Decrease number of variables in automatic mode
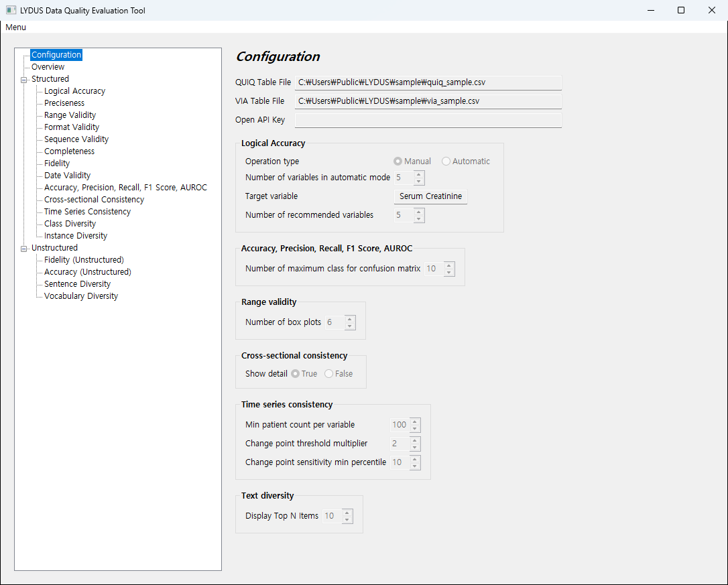The width and height of the screenshot is (728, 585). (x=419, y=182)
